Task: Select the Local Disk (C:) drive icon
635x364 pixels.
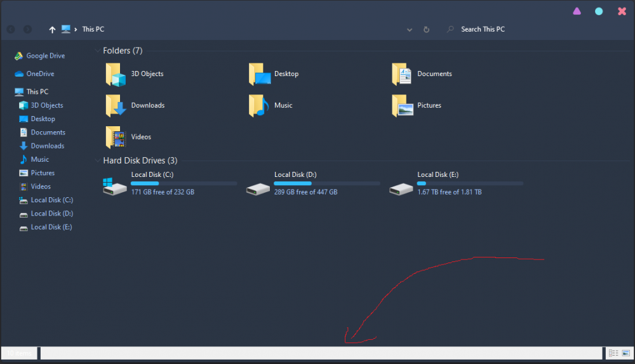Action: (x=115, y=186)
